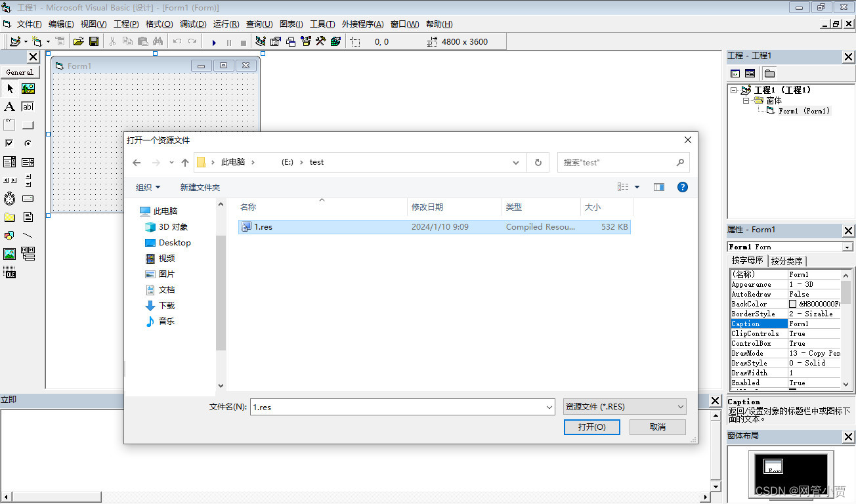Click the Start run toolbar button
The height and width of the screenshot is (504, 856).
[x=214, y=42]
